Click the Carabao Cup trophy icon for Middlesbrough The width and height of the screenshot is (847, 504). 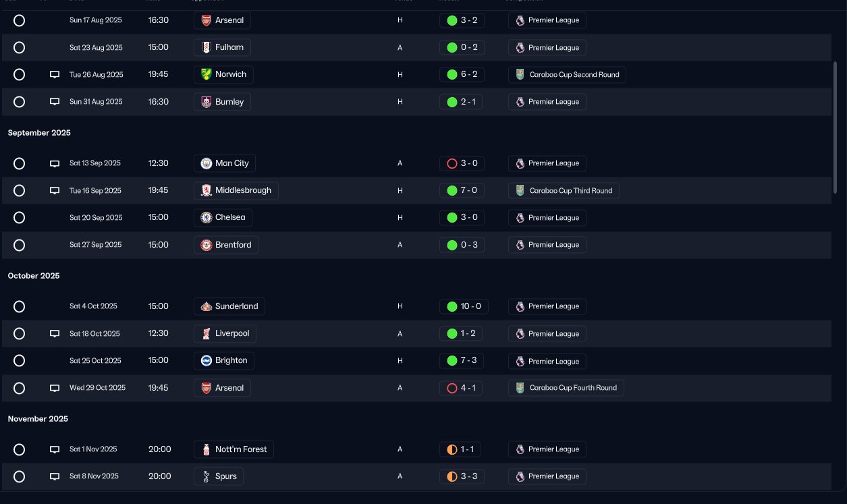click(519, 191)
